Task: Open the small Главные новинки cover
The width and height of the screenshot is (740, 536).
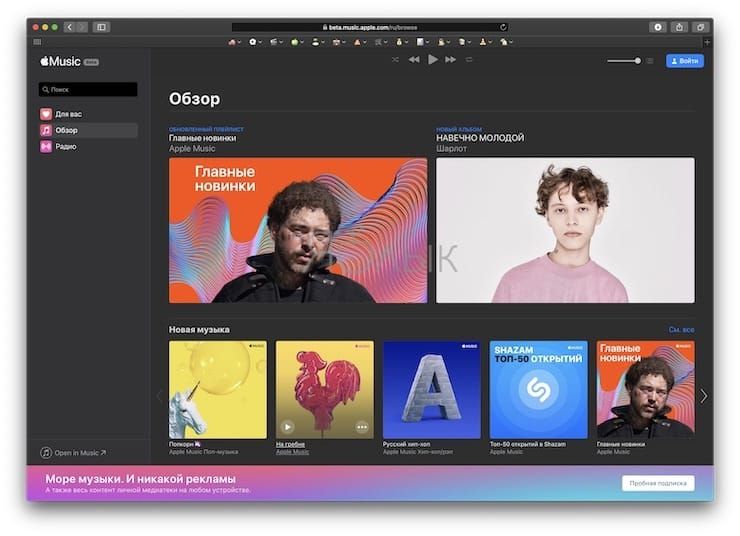Action: tap(646, 390)
